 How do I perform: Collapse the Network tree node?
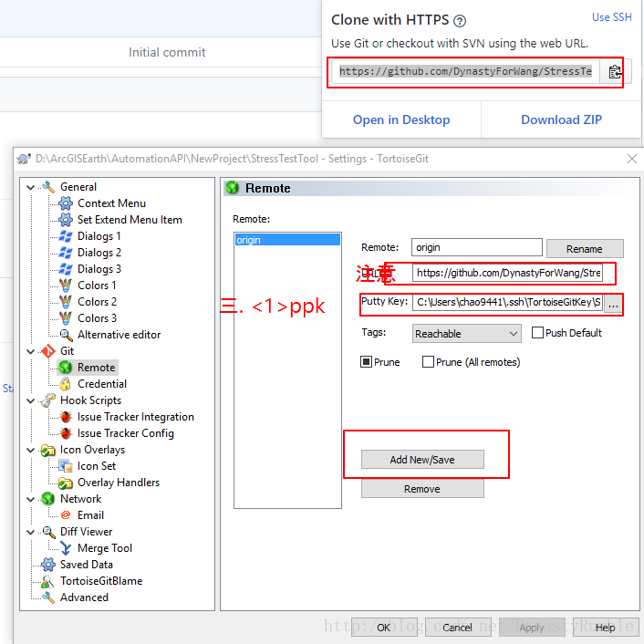point(30,500)
